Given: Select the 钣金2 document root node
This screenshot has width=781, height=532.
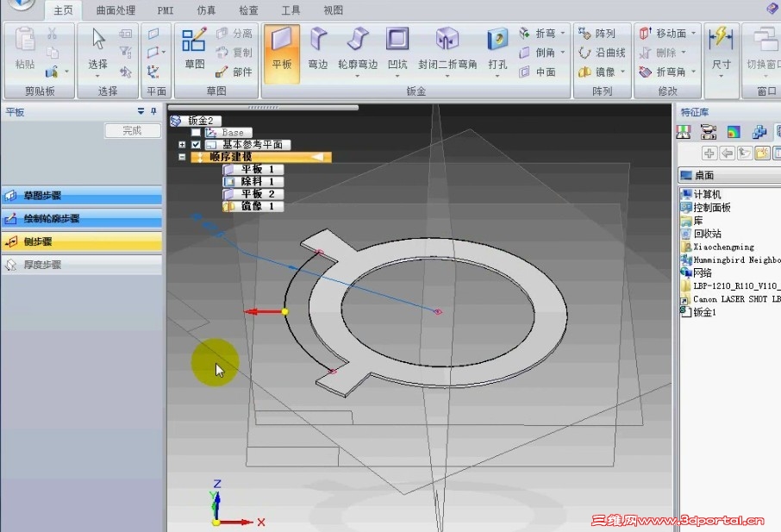Looking at the screenshot, I should click(195, 121).
